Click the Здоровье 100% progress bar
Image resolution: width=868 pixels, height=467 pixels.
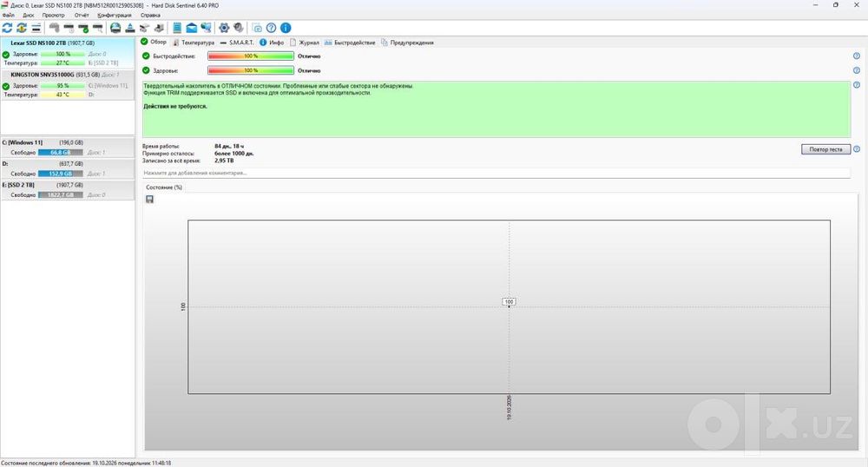(250, 70)
